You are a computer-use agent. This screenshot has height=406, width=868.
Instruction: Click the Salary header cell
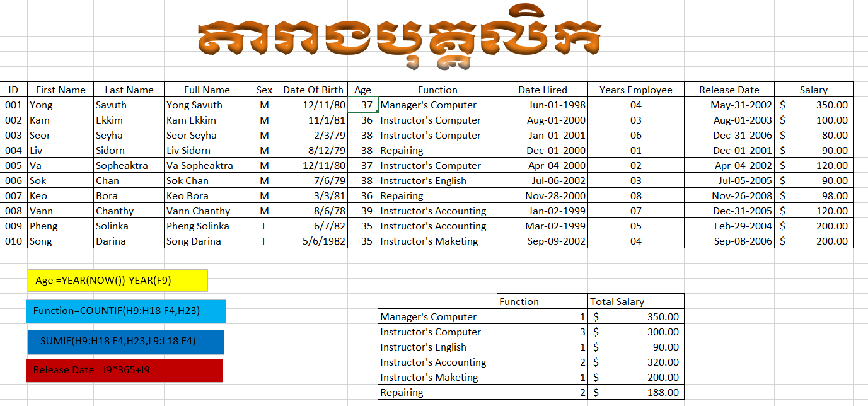[814, 90]
